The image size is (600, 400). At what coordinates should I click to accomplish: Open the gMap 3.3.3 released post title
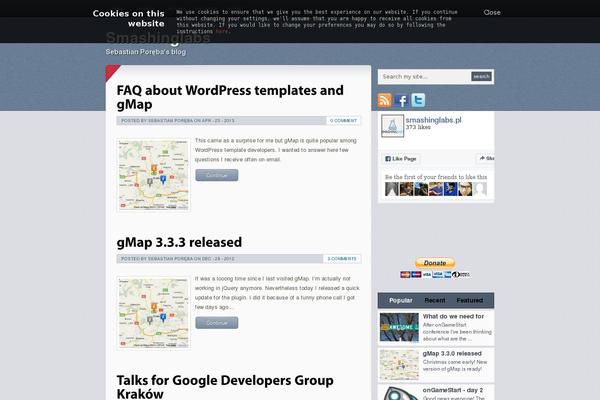click(x=179, y=242)
